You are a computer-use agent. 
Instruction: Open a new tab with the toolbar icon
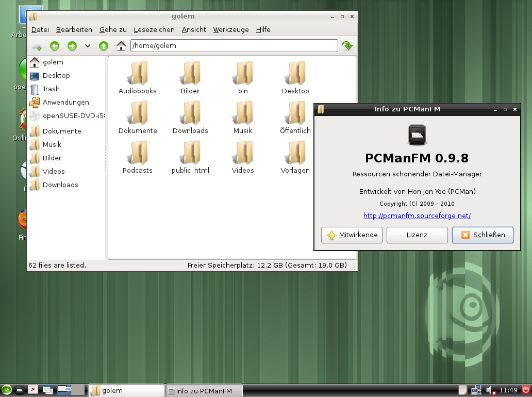(x=36, y=46)
